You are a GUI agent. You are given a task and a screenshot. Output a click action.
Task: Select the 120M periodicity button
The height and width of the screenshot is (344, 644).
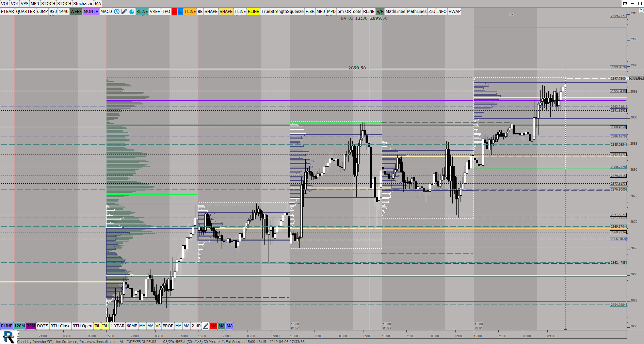coord(19,326)
